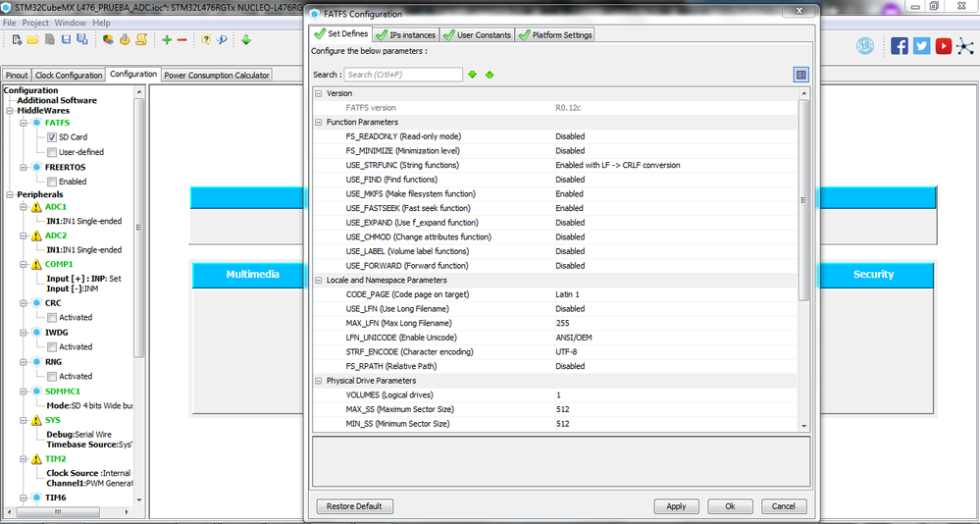980x524 pixels.
Task: Click the green plus toolbar icon
Action: (x=166, y=39)
